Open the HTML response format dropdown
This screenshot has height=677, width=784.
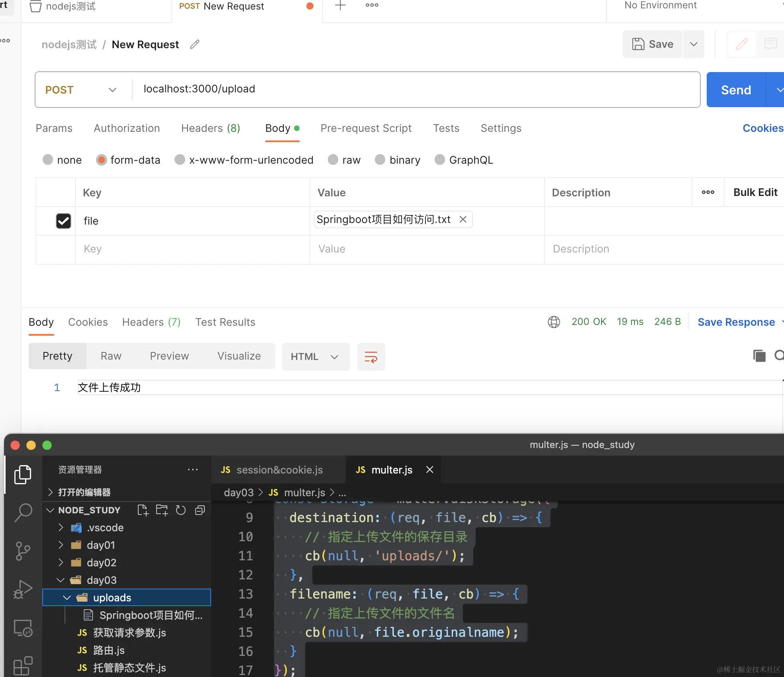tap(315, 357)
